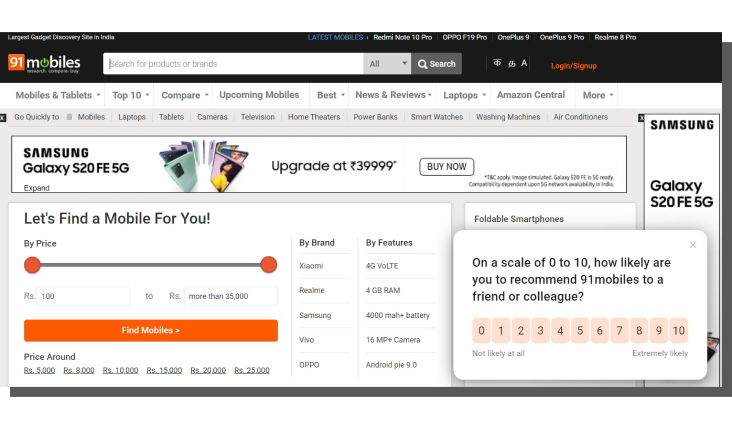Expand the More menu
732x429 pixels.
(x=598, y=95)
